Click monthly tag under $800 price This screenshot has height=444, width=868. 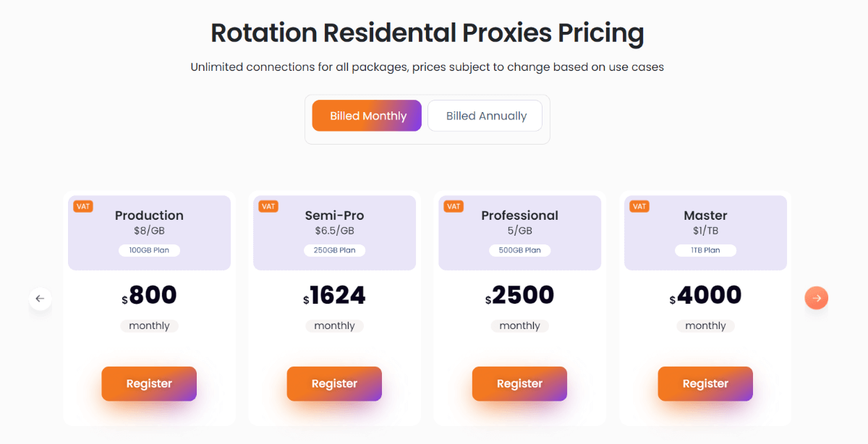point(149,326)
